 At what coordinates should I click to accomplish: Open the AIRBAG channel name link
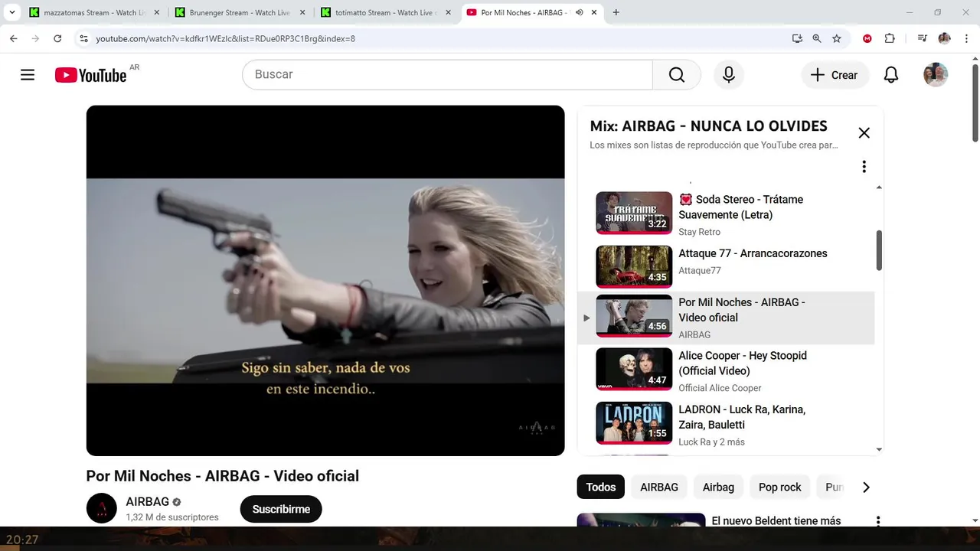(x=147, y=502)
